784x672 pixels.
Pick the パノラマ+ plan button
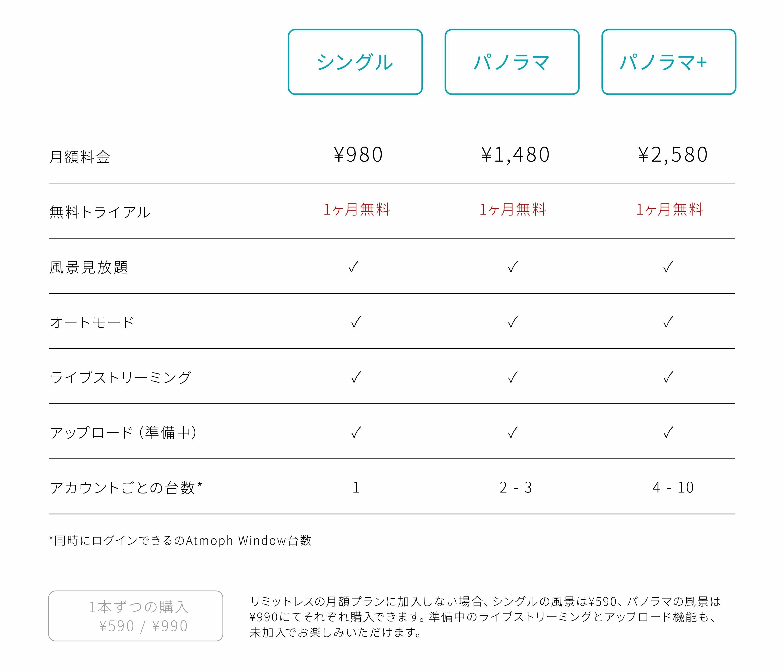click(669, 62)
